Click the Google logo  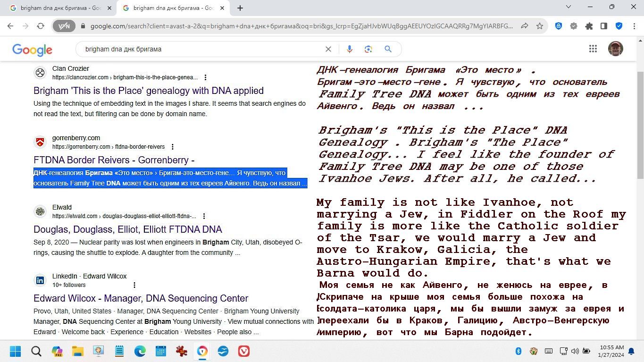[32, 50]
